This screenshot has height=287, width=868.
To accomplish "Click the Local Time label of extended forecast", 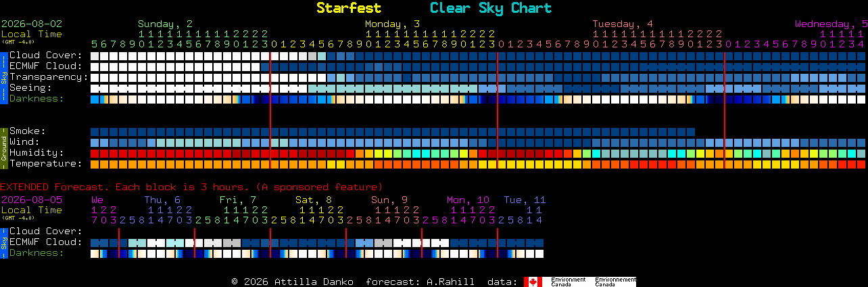I will (x=32, y=210).
